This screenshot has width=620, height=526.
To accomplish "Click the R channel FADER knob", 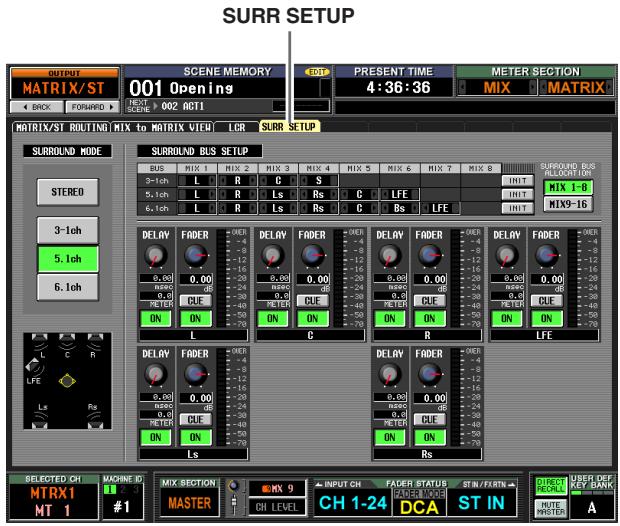I will tap(429, 255).
